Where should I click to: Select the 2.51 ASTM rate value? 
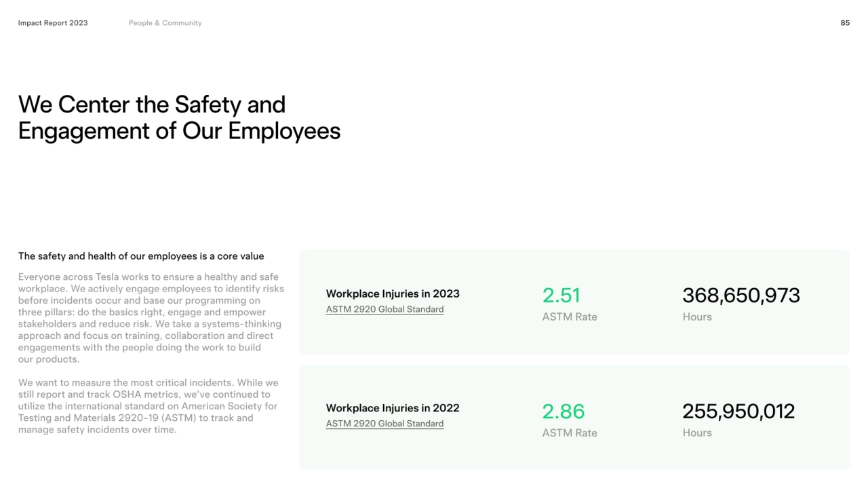561,296
